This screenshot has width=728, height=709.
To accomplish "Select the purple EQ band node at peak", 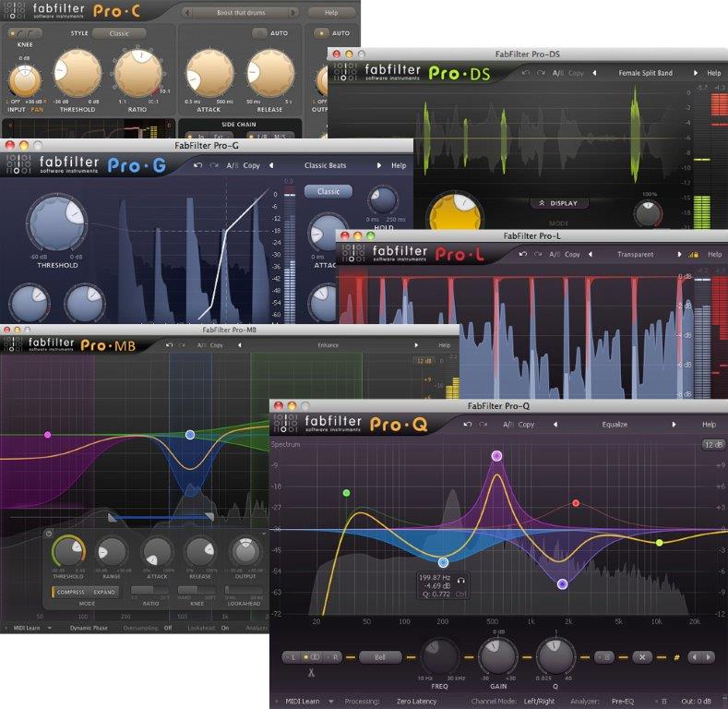I will click(496, 456).
